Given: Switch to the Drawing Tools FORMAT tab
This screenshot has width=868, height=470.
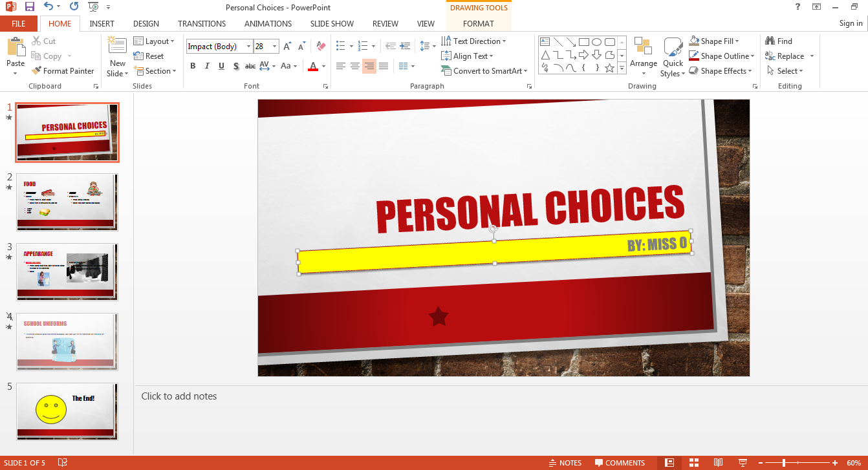Looking at the screenshot, I should click(479, 23).
